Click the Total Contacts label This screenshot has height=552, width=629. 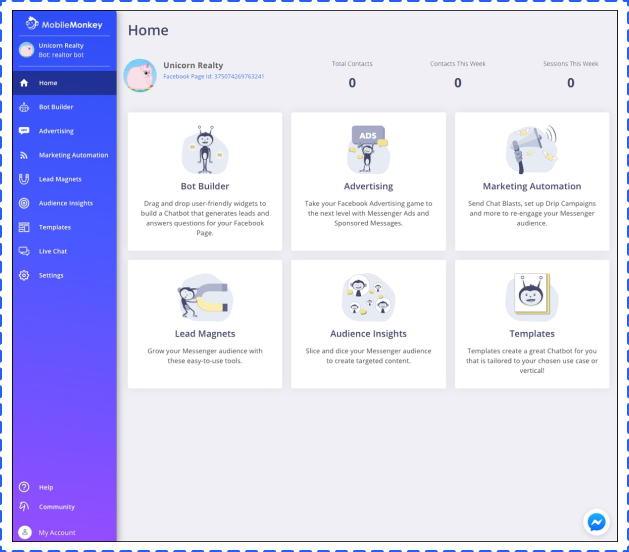pos(352,64)
